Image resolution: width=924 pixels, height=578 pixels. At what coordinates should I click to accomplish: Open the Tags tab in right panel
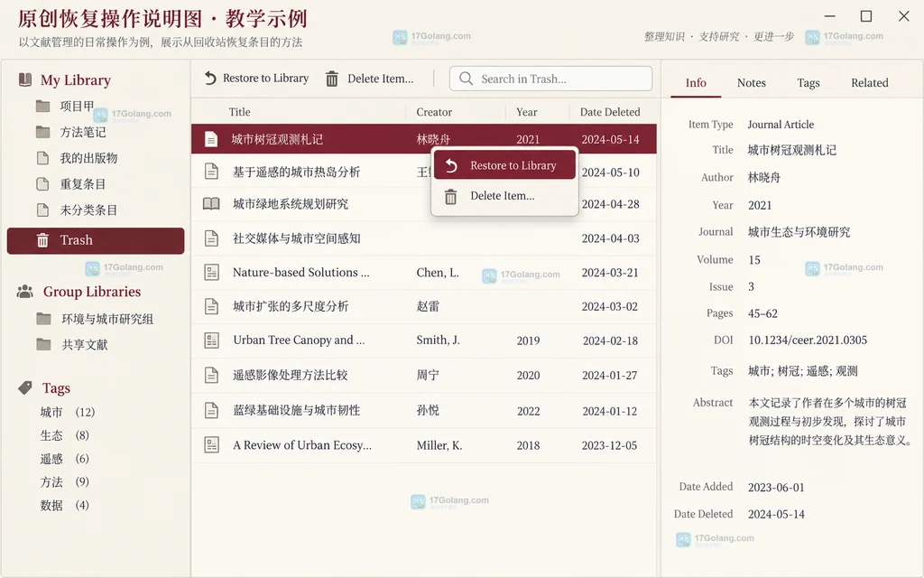coord(808,82)
